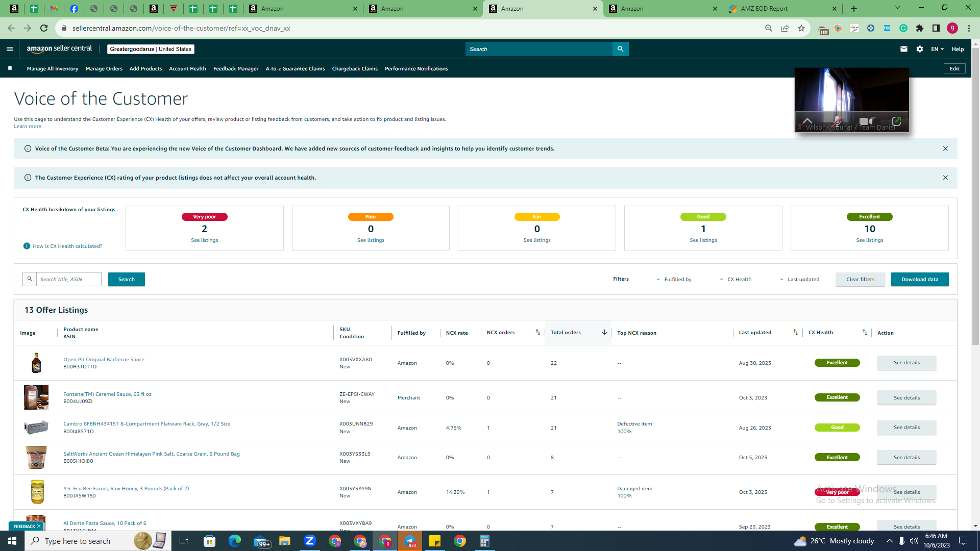
Task: Sort listings by Last updated column
Action: 795,332
